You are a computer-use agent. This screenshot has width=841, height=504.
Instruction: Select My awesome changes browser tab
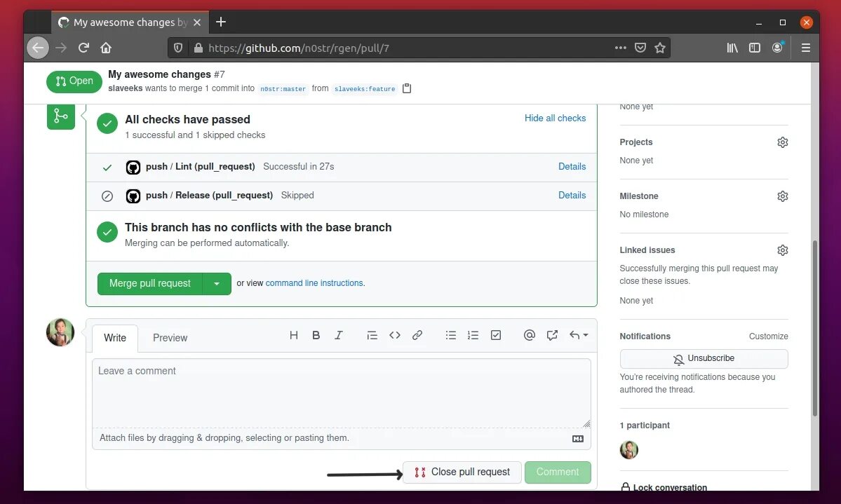point(130,22)
